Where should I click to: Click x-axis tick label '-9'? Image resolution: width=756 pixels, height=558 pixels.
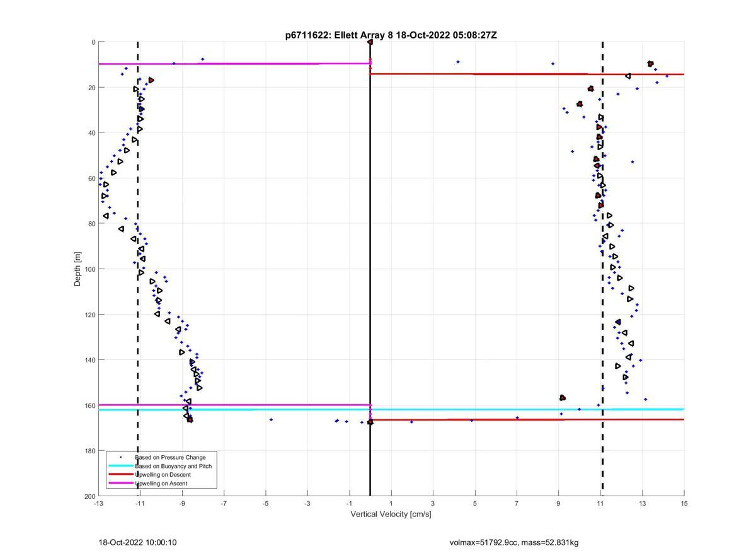182,504
